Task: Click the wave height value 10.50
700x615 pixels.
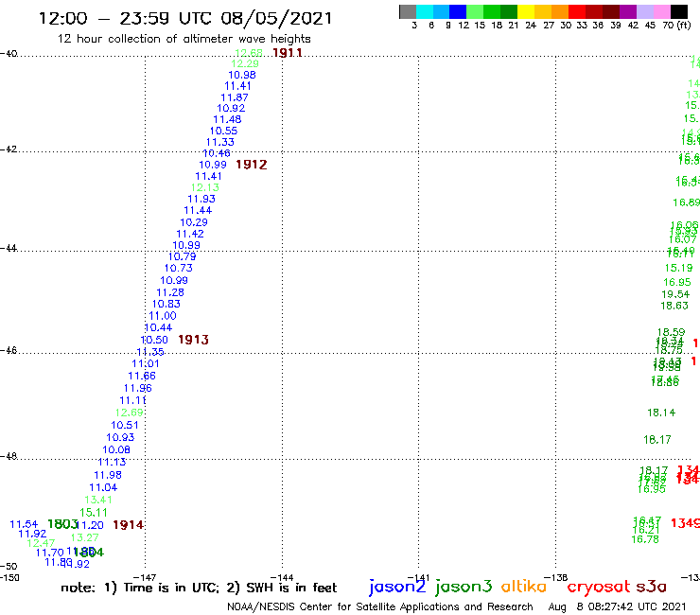Action: 154,341
